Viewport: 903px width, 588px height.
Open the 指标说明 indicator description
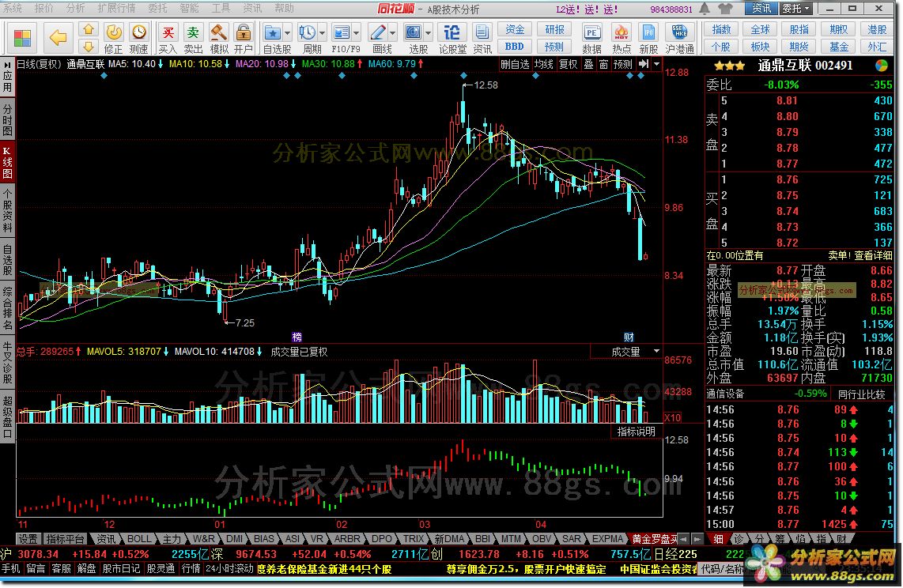coord(637,432)
